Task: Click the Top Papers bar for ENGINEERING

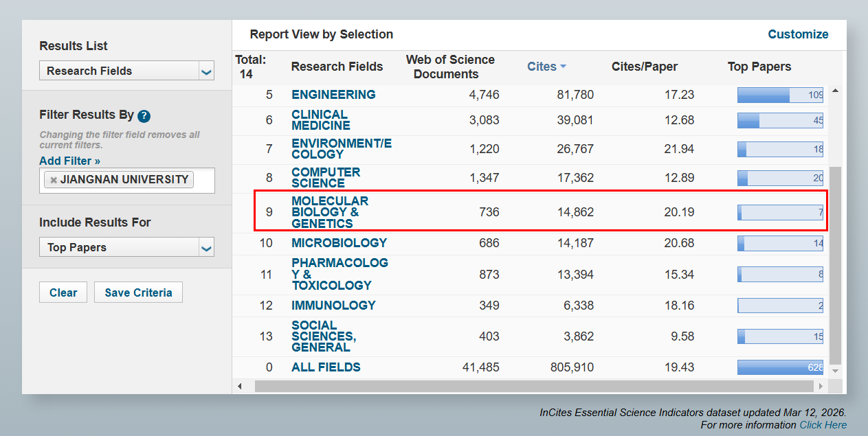Action: tap(780, 95)
